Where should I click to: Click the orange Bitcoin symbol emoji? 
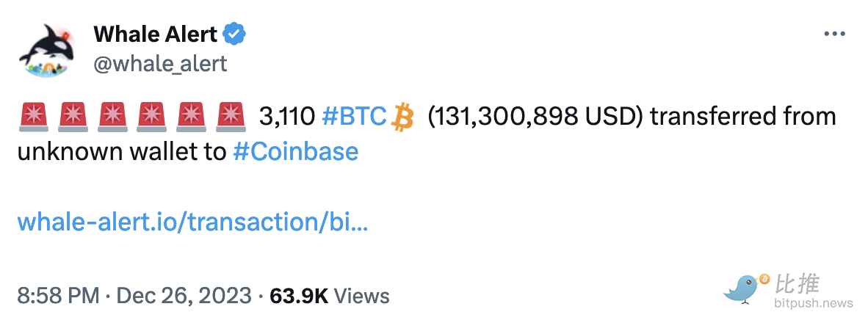coord(403,117)
